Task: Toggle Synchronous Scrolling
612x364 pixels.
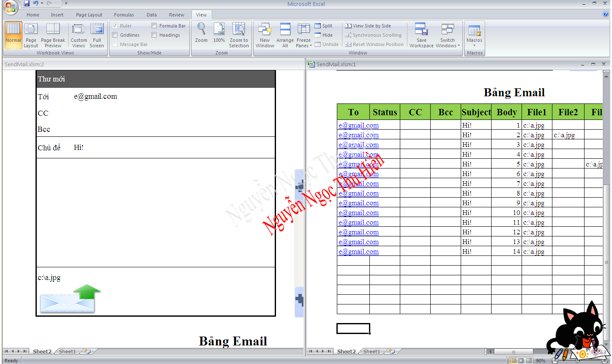Action: 373,35
